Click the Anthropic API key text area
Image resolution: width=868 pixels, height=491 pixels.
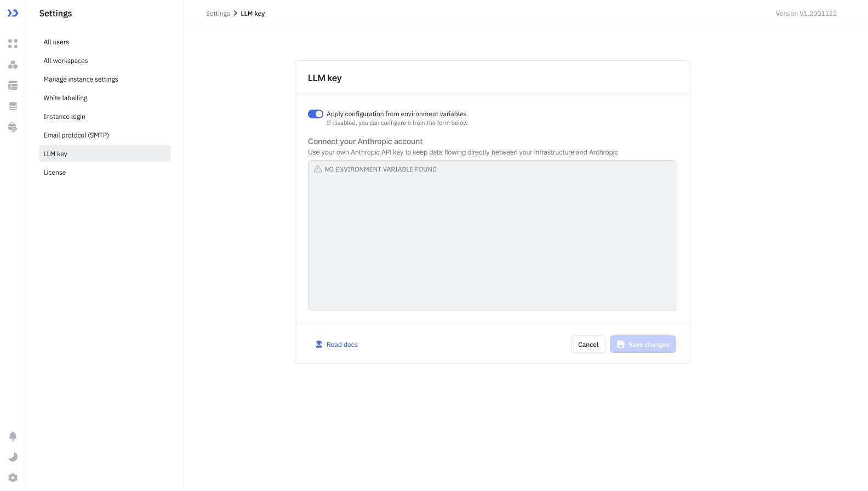492,236
